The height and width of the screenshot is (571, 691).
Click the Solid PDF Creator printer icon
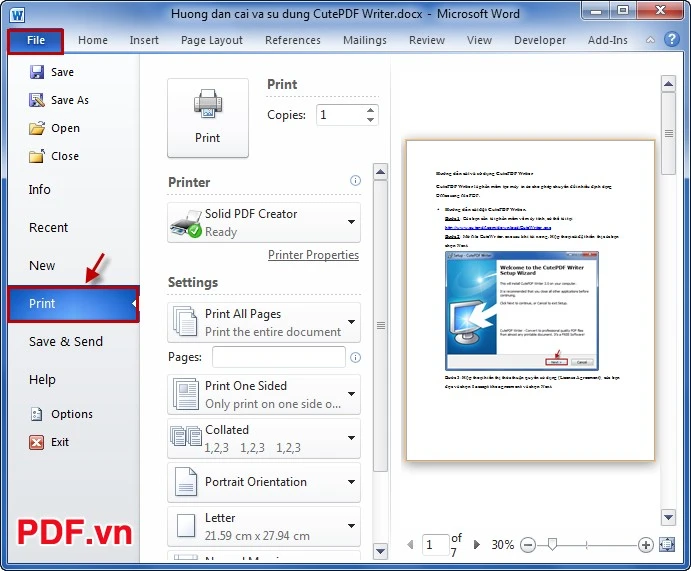[x=186, y=224]
